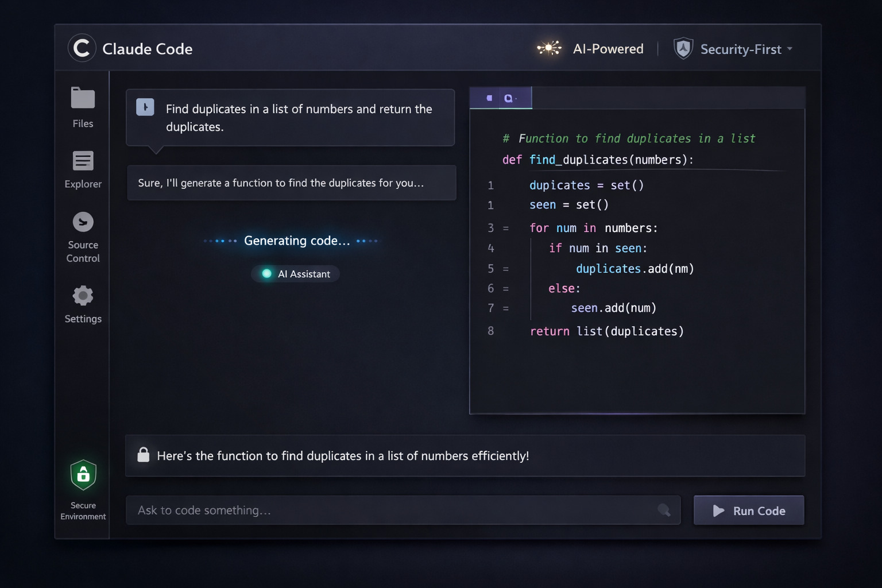Toggle fold marker on line 5
Viewport: 882px width, 588px height.
point(506,269)
